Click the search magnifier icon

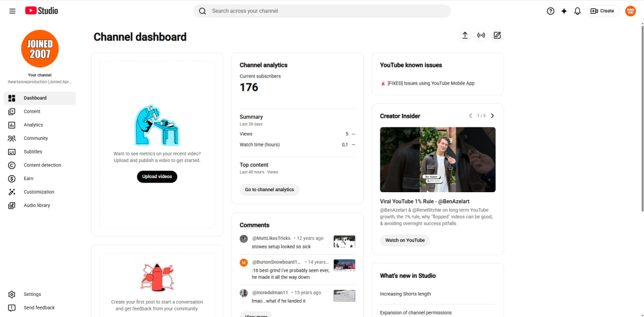pyautogui.click(x=202, y=11)
